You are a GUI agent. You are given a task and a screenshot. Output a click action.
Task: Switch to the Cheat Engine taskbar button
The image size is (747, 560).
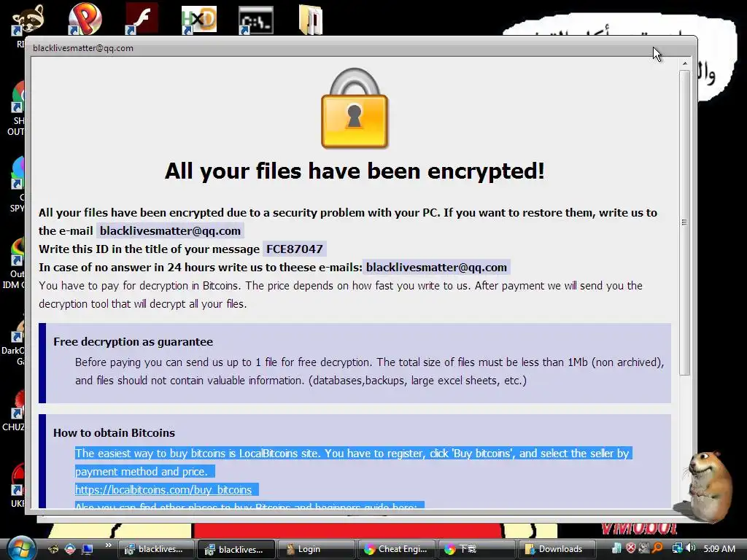point(396,550)
